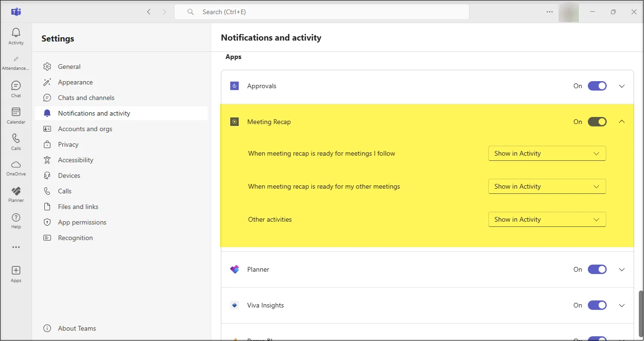
Task: Open Chat in the left rail
Action: 16,89
